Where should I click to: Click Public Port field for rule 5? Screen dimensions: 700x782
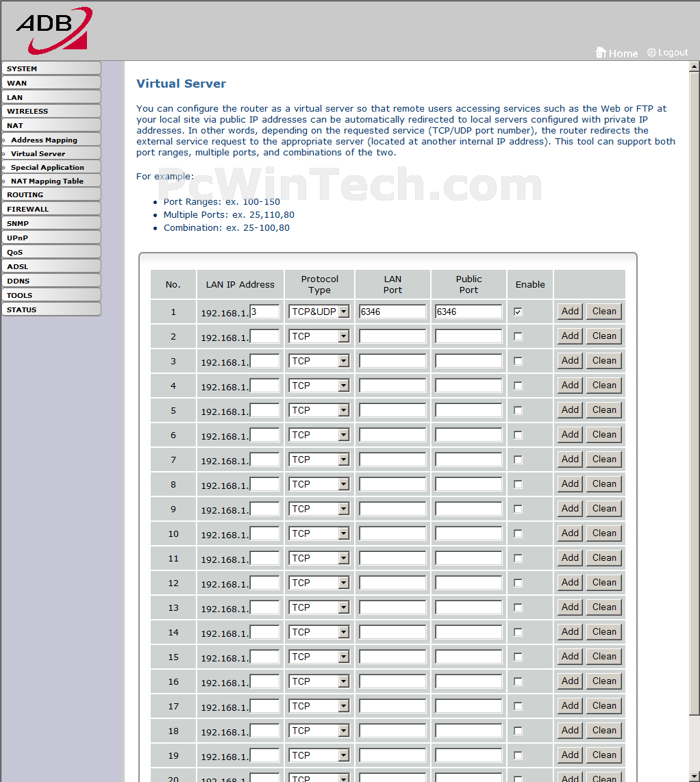point(468,410)
